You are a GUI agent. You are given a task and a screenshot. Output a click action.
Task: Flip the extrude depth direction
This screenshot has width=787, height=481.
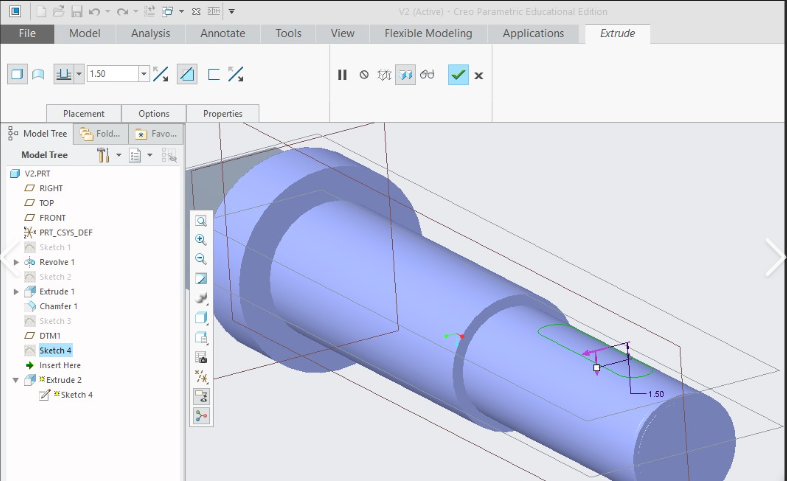coord(161,74)
